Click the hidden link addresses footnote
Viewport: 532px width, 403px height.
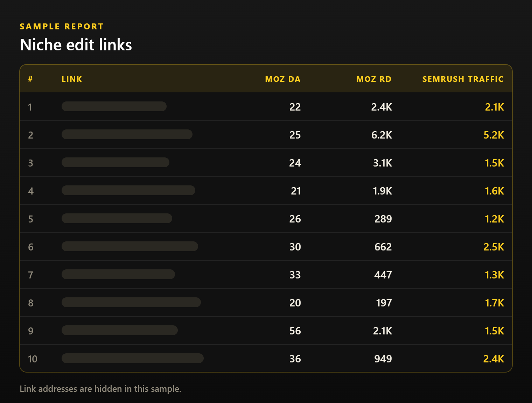point(100,389)
